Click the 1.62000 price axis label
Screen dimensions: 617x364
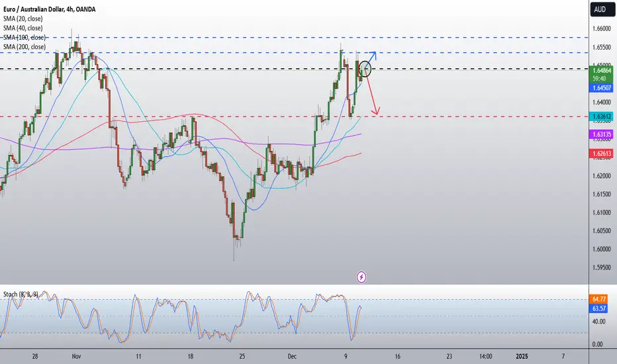click(x=602, y=176)
